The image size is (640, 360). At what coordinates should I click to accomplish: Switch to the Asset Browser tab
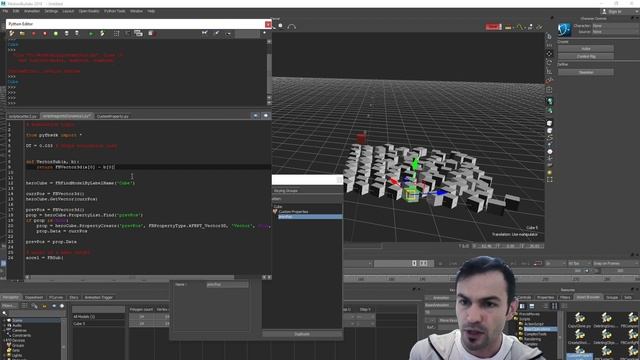click(x=588, y=297)
